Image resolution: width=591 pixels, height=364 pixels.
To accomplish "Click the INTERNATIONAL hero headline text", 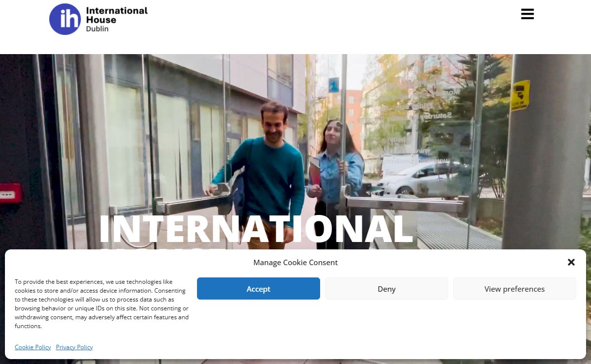I will 256,229.
